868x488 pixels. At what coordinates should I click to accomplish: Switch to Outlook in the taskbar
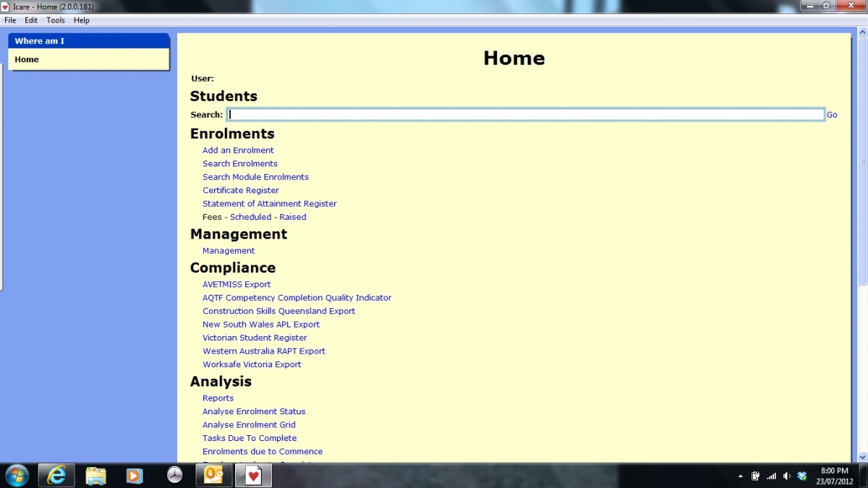pos(213,475)
